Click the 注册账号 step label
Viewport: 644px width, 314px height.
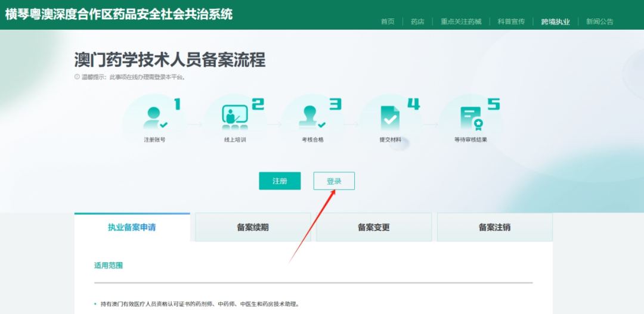click(155, 139)
